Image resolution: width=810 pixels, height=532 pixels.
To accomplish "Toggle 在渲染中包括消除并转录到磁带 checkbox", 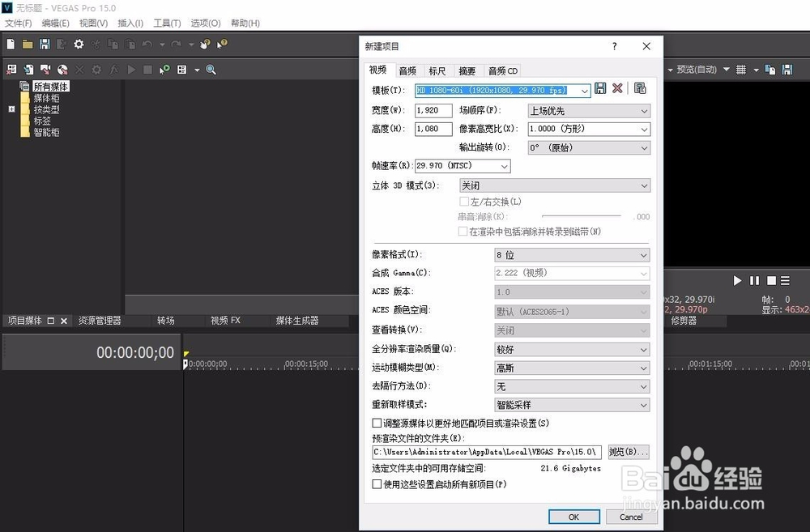I will [463, 232].
